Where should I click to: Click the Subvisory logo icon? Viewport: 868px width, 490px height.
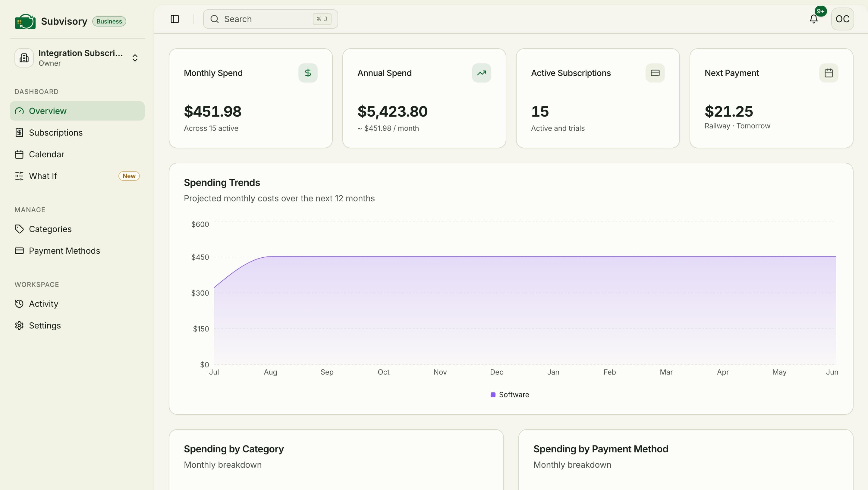pos(25,21)
